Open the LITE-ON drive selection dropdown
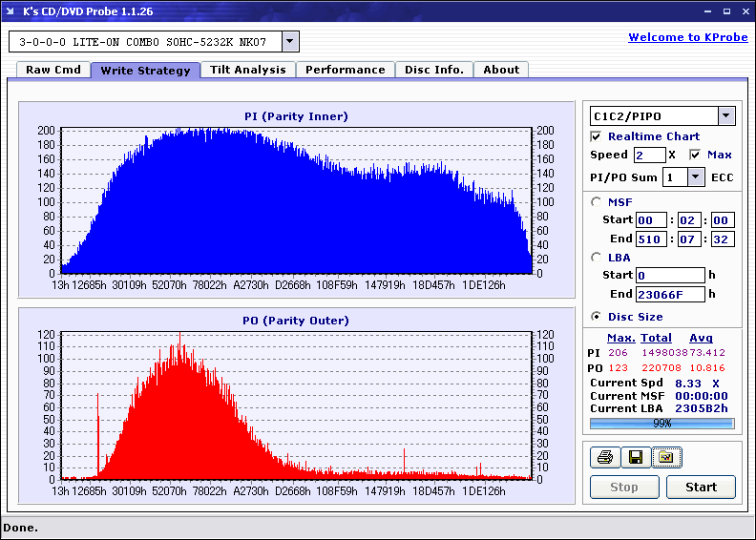 pos(290,42)
